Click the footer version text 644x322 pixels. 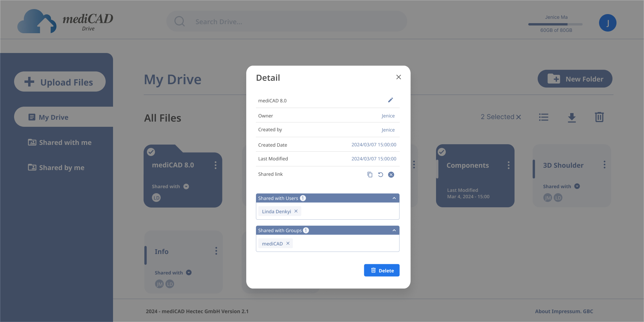coord(197,311)
